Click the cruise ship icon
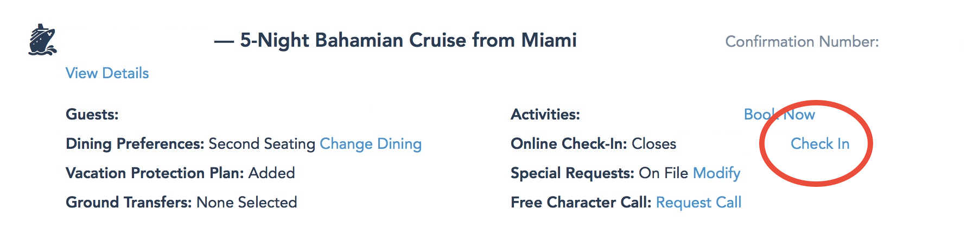980x239 pixels. (x=42, y=40)
